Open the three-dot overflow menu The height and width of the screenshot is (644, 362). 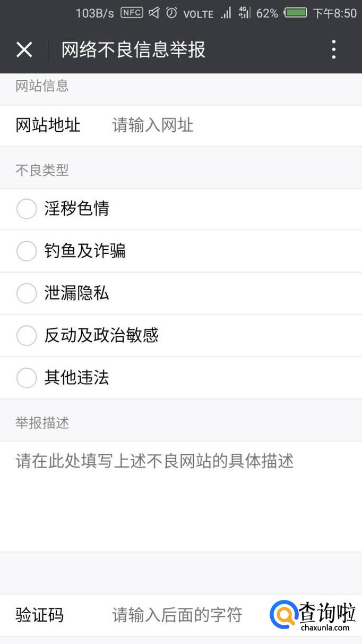pos(333,49)
